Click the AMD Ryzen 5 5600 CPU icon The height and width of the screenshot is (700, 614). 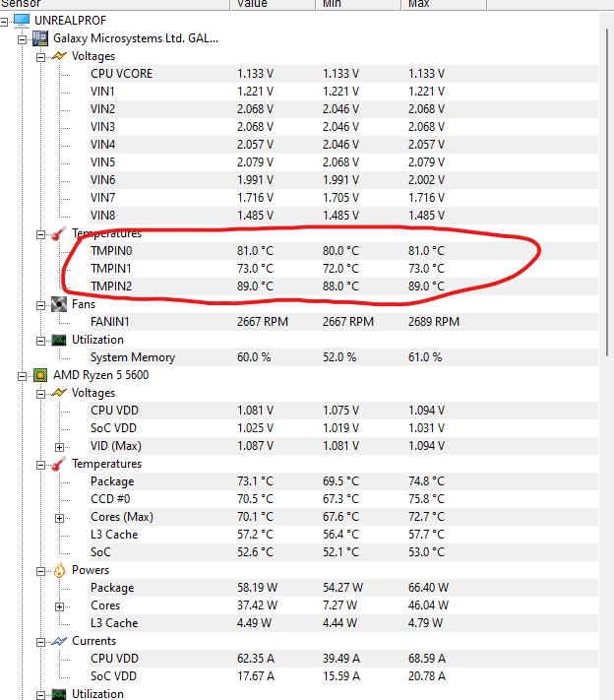coord(40,375)
